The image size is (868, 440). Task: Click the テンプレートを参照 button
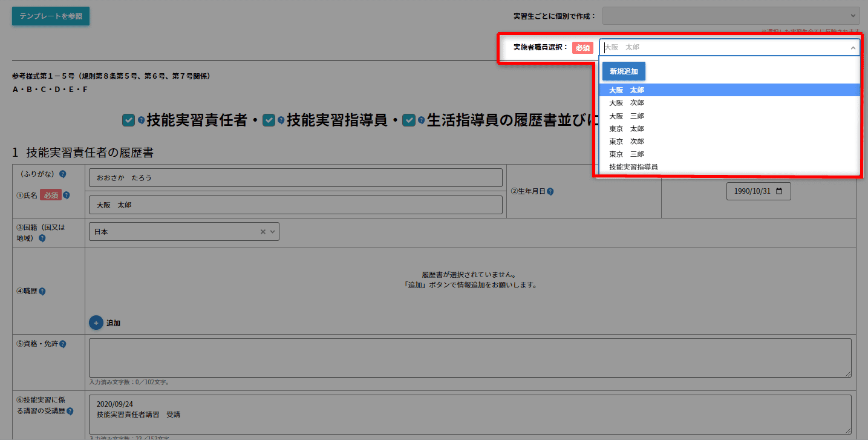point(51,16)
